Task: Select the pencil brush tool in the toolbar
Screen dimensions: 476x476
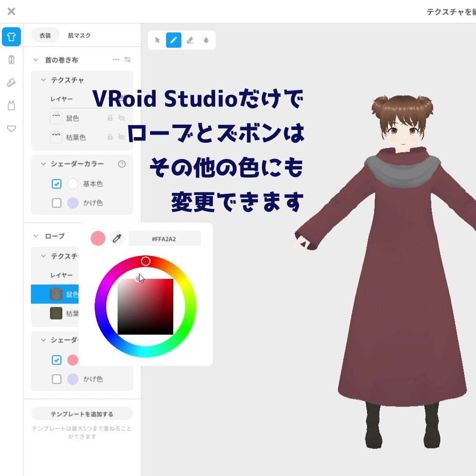Action: tap(173, 40)
